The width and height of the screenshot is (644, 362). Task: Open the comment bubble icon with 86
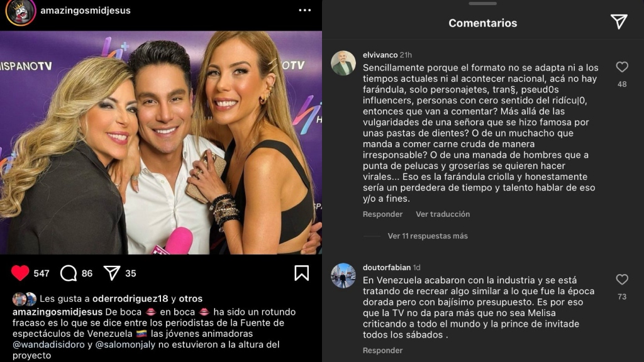(69, 273)
